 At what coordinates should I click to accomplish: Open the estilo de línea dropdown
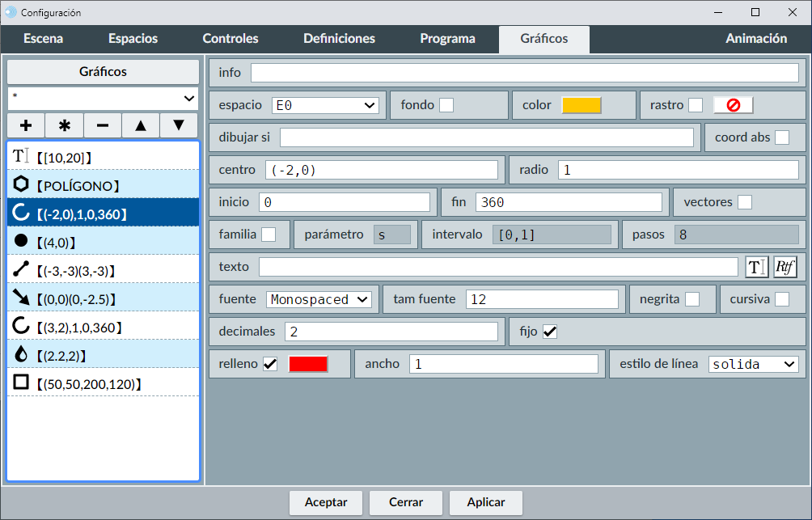tap(753, 364)
